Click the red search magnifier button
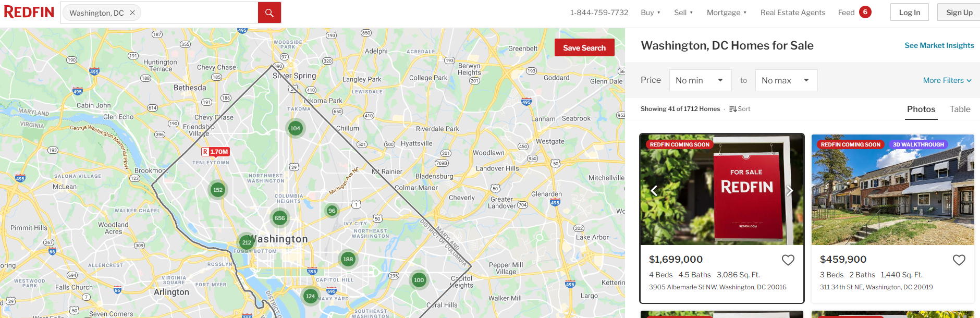 click(269, 13)
